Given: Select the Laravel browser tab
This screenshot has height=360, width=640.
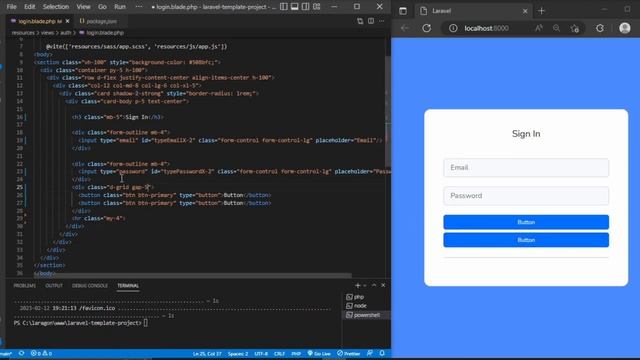Looking at the screenshot, I should coord(473,11).
